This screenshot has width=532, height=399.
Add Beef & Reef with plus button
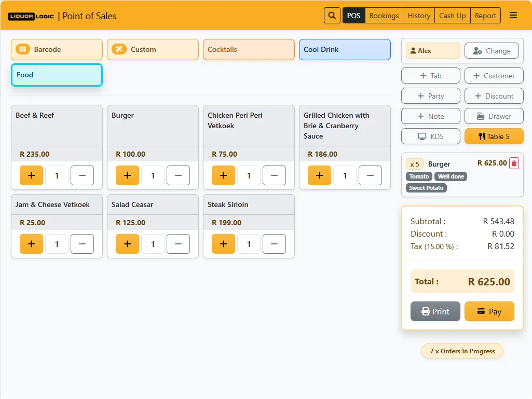coord(31,175)
